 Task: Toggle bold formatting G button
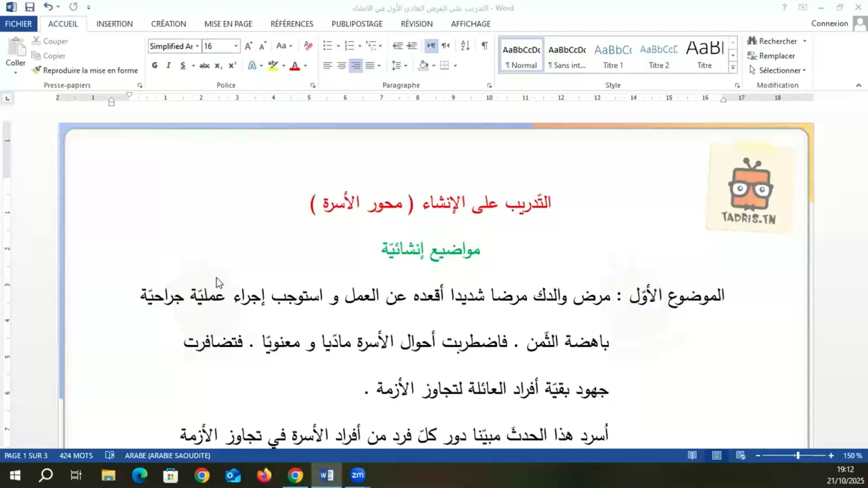(x=155, y=66)
